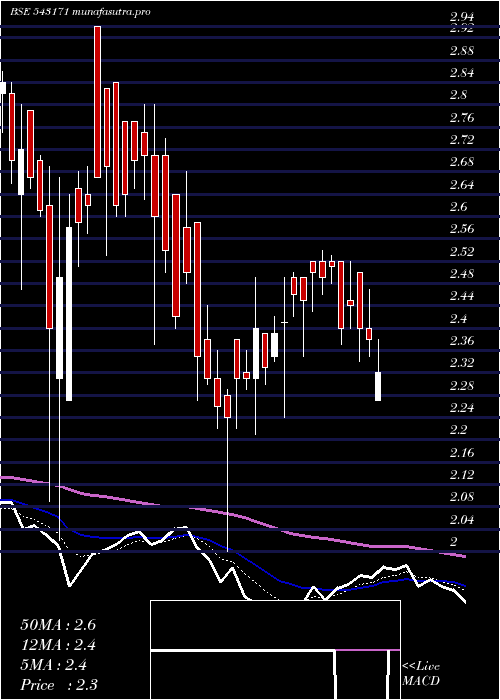Click the tallest red candle reaching 2.92
The image size is (500, 700).
click(97, 102)
